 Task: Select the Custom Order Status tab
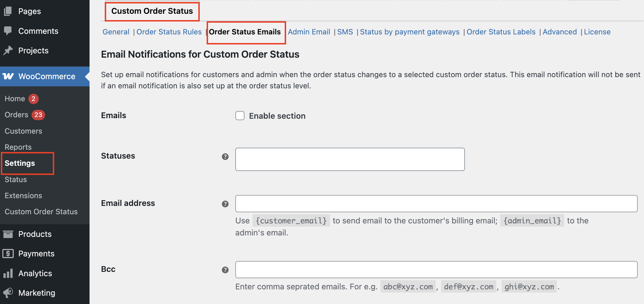(x=152, y=11)
